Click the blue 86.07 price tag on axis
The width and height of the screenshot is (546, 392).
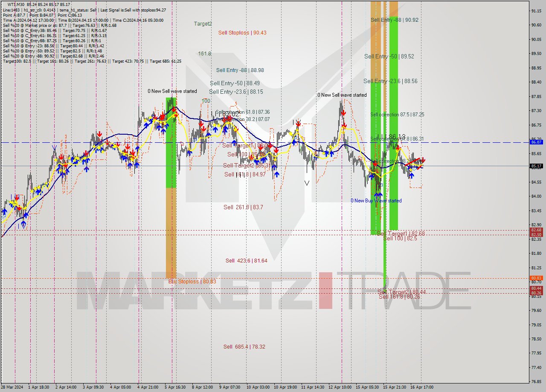click(536, 142)
